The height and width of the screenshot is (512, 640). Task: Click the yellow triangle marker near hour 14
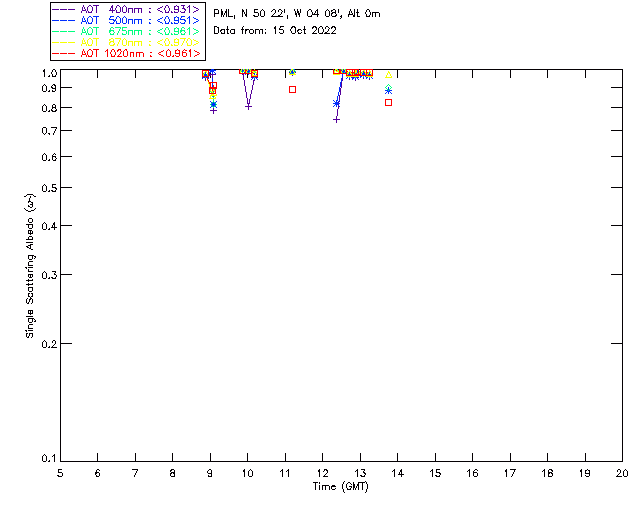pyautogui.click(x=389, y=75)
